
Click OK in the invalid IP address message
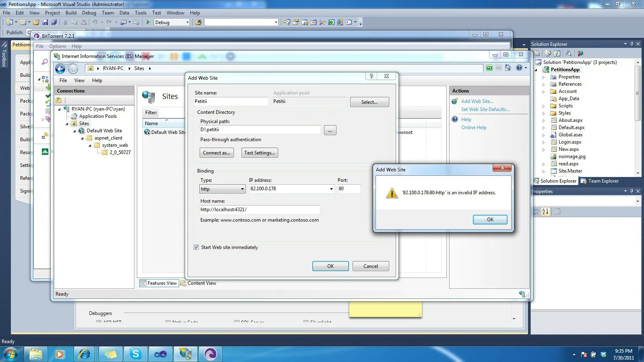[490, 220]
